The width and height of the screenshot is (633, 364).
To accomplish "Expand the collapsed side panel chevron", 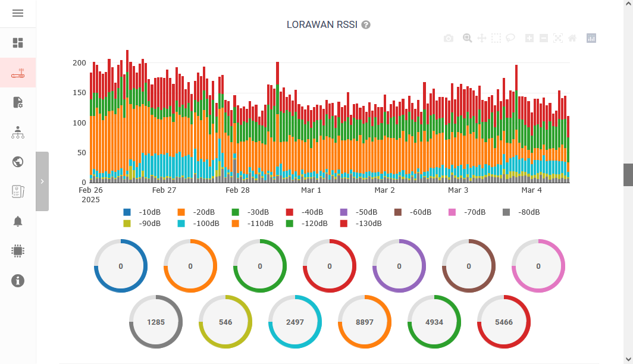I will (42, 181).
